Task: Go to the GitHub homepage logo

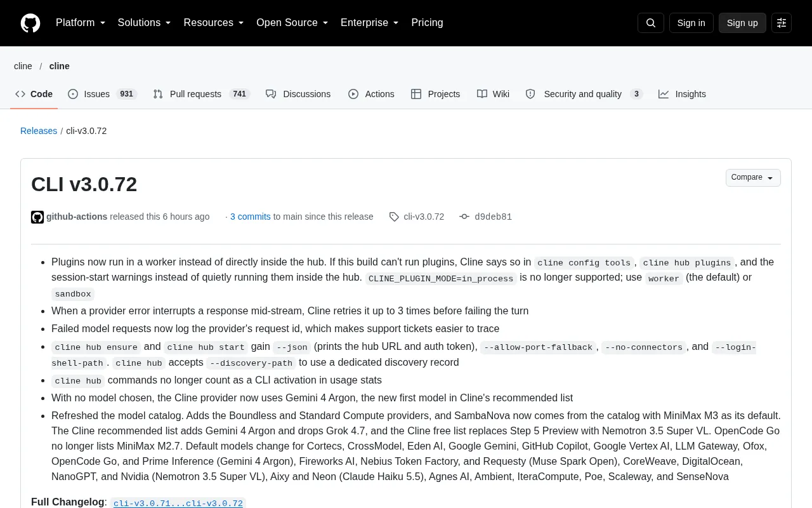Action: 30,23
